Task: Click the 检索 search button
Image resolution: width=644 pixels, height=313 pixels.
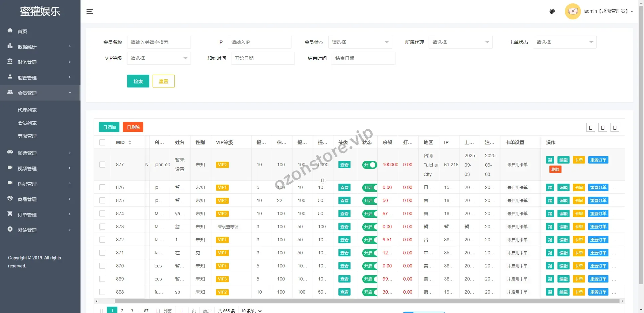Action: click(x=138, y=81)
